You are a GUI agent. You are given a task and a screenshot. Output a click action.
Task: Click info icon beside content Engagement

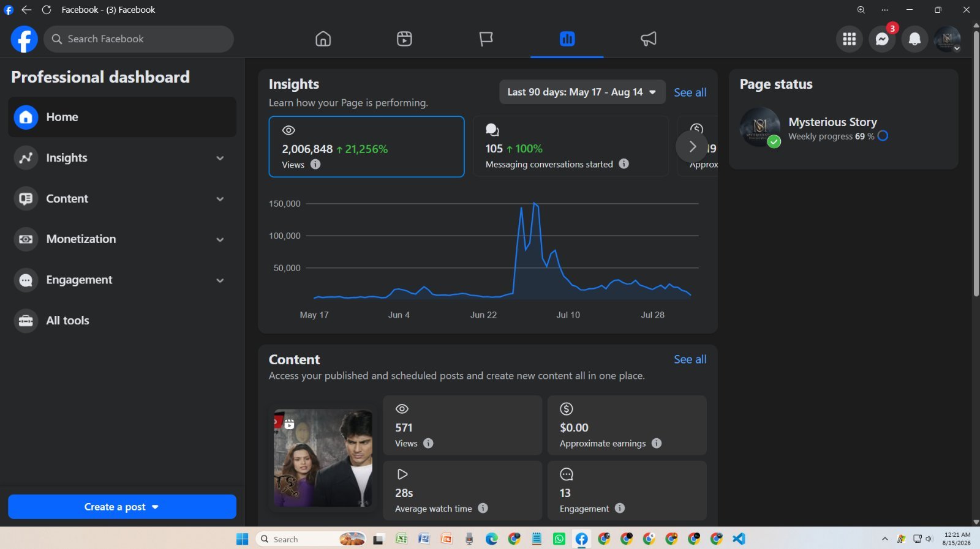[619, 508]
